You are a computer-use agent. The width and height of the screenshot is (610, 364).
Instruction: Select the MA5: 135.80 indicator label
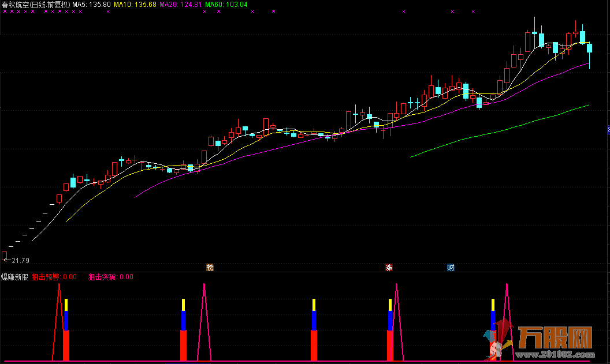[91, 4]
